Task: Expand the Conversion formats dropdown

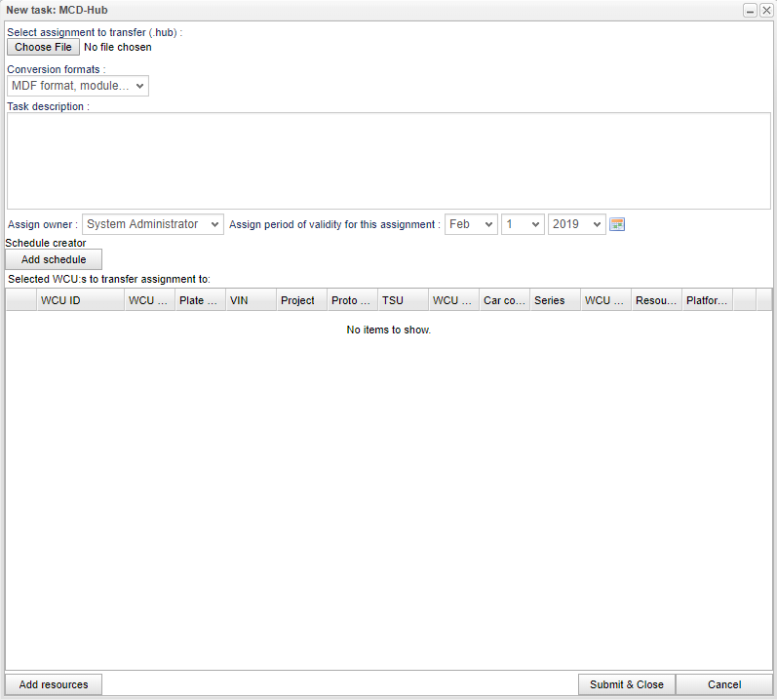Action: (78, 86)
